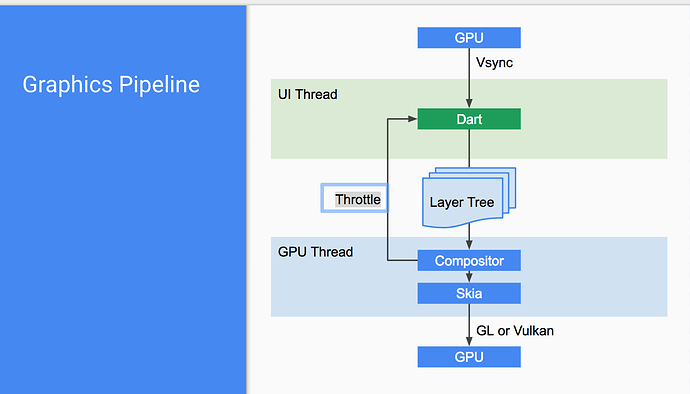
Task: Select the highlighted Throttle text box
Action: click(x=355, y=199)
